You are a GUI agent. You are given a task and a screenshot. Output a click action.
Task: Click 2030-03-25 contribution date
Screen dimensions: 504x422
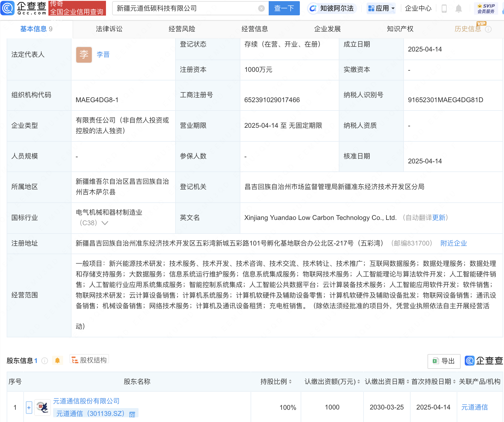pyautogui.click(x=387, y=407)
